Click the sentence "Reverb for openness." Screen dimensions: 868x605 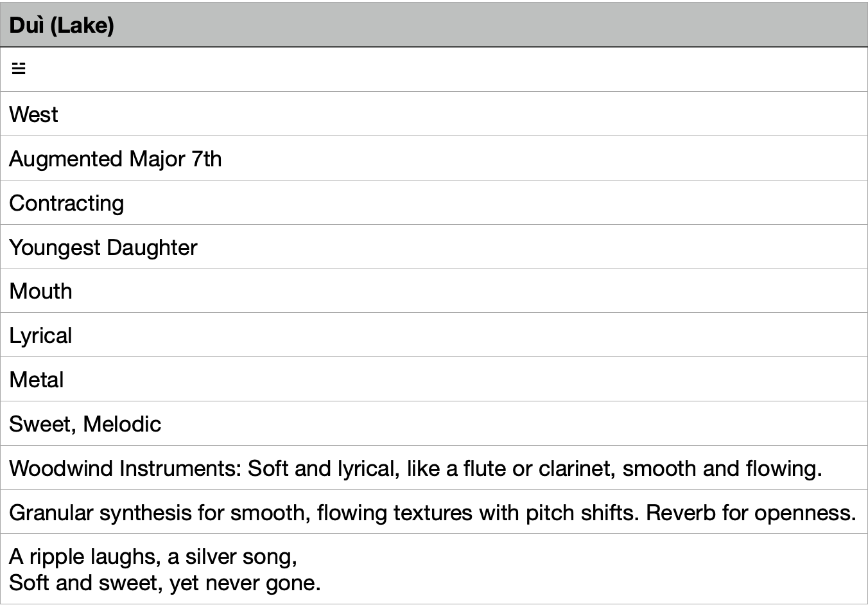click(x=751, y=513)
